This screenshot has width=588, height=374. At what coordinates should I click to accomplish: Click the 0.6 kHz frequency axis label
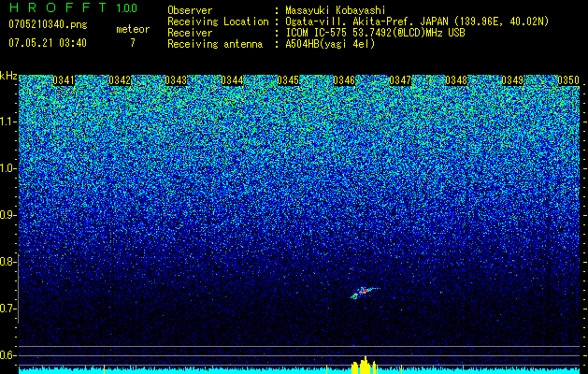click(8, 355)
